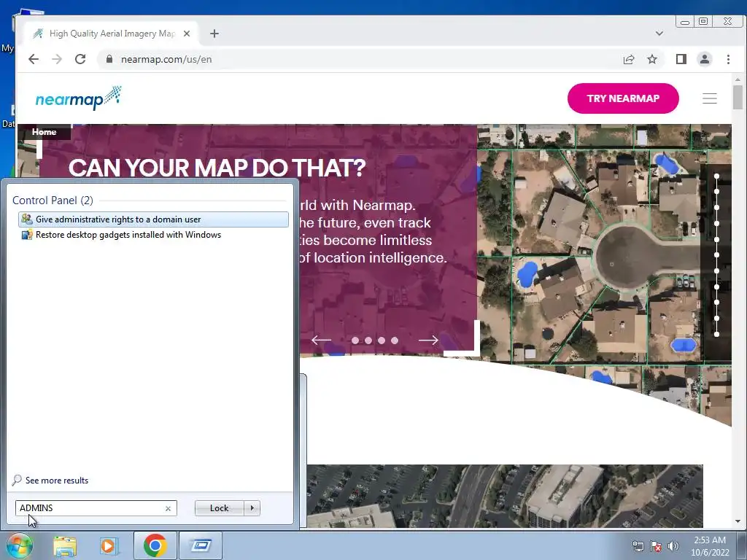Expand the tab search chevron
Image resolution: width=747 pixels, height=560 pixels.
coord(659,34)
